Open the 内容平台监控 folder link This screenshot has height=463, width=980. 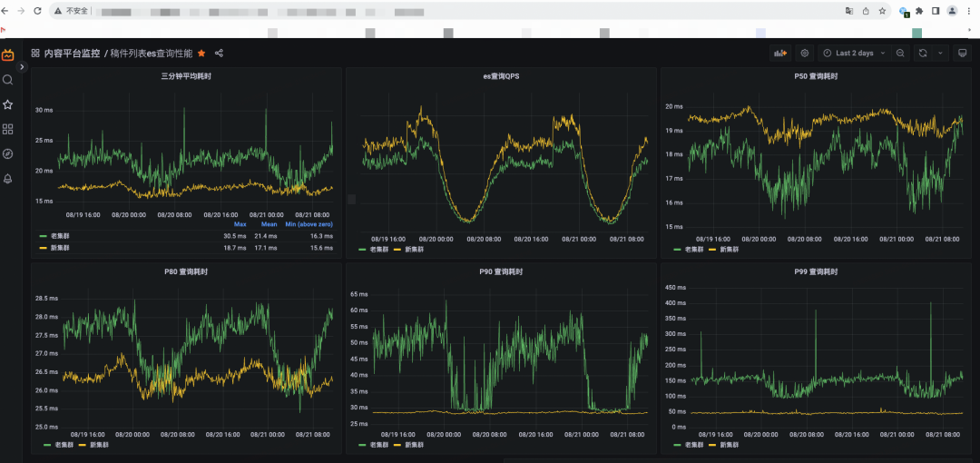pos(72,54)
